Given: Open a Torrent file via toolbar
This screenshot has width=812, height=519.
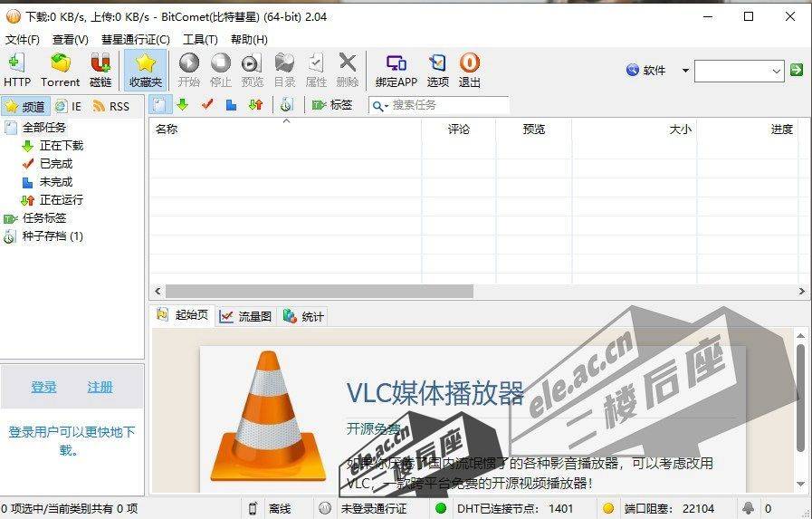Looking at the screenshot, I should (60, 70).
